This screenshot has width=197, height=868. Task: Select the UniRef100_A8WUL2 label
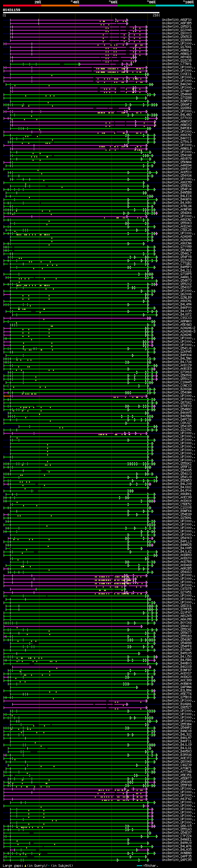[x=177, y=50]
